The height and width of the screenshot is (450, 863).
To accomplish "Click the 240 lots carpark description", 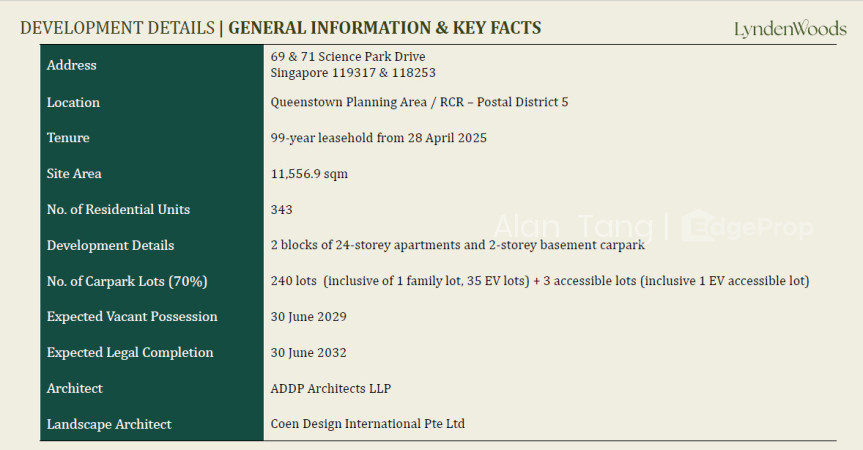I will [x=540, y=281].
